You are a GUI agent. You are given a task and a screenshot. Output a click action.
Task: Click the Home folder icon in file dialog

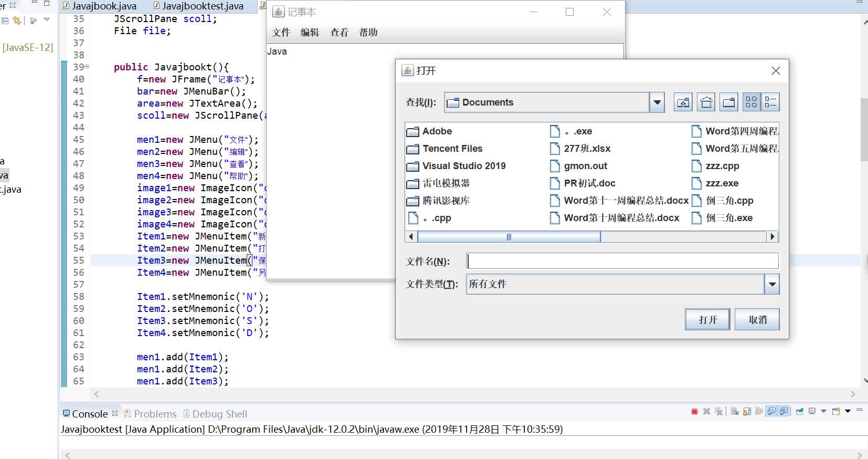tap(706, 102)
